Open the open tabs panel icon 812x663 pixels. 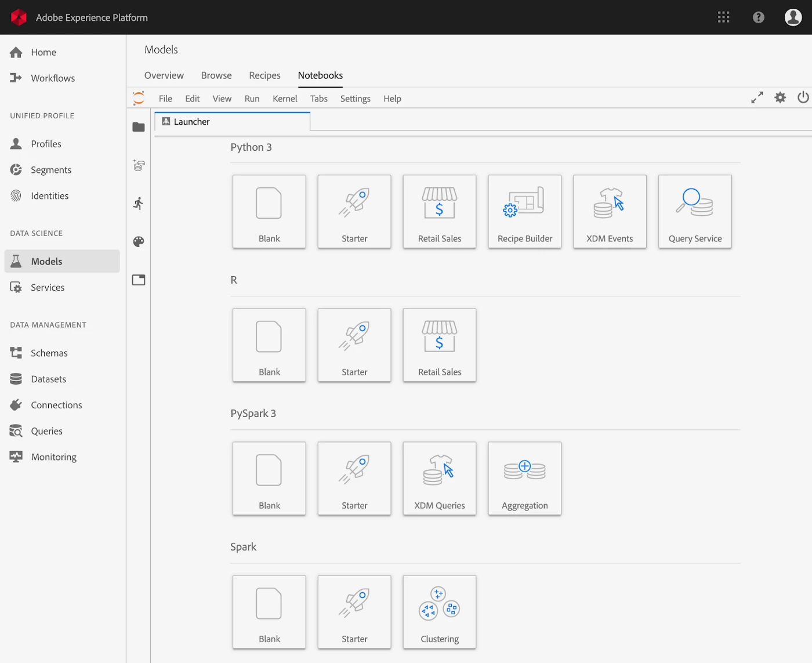click(x=139, y=280)
